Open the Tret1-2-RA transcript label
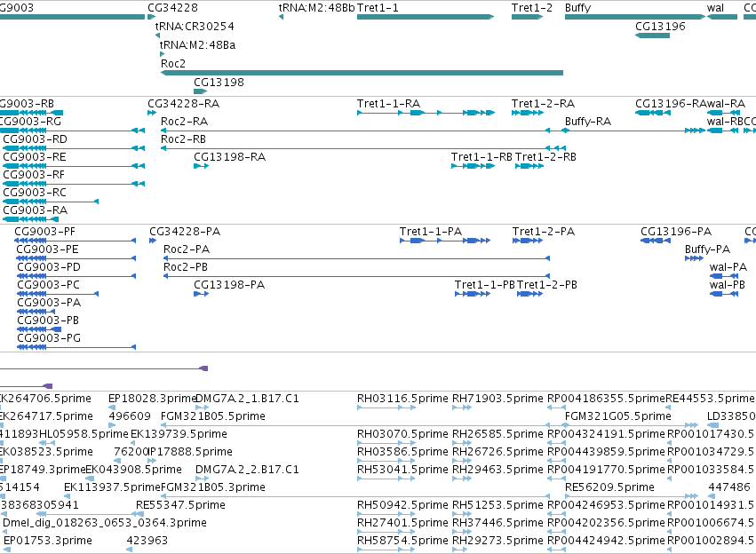The width and height of the screenshot is (756, 554). coord(544,104)
